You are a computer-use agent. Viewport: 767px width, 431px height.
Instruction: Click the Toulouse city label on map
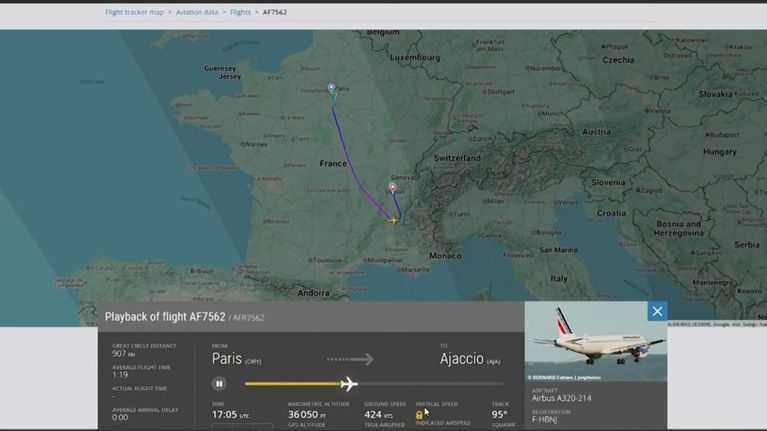click(325, 260)
